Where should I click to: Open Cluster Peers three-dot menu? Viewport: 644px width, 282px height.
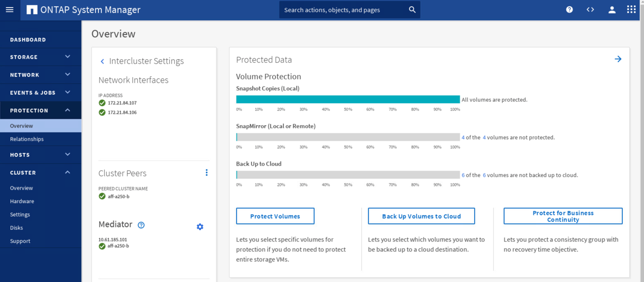206,173
